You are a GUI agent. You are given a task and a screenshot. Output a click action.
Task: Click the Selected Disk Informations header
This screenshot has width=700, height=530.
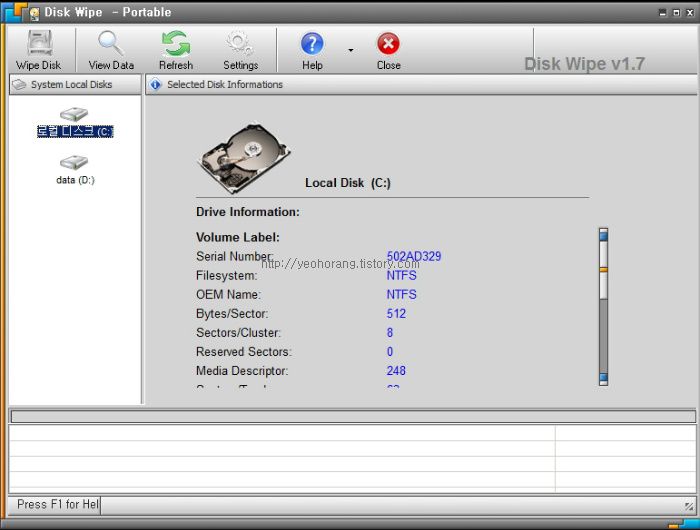click(x=421, y=84)
